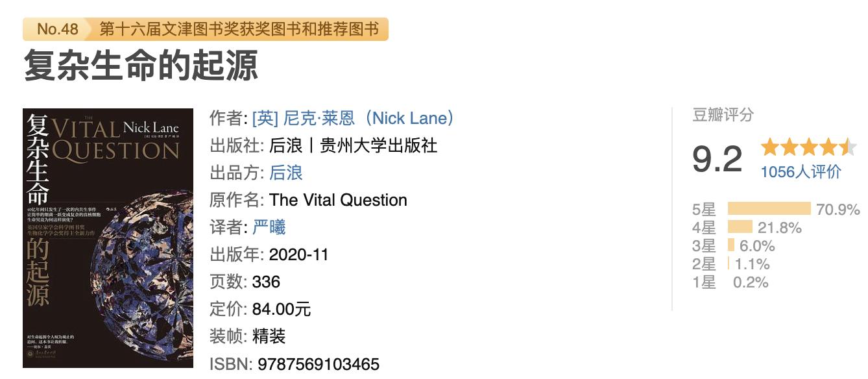
Task: Click the 3星 rating bar
Action: [x=731, y=245]
